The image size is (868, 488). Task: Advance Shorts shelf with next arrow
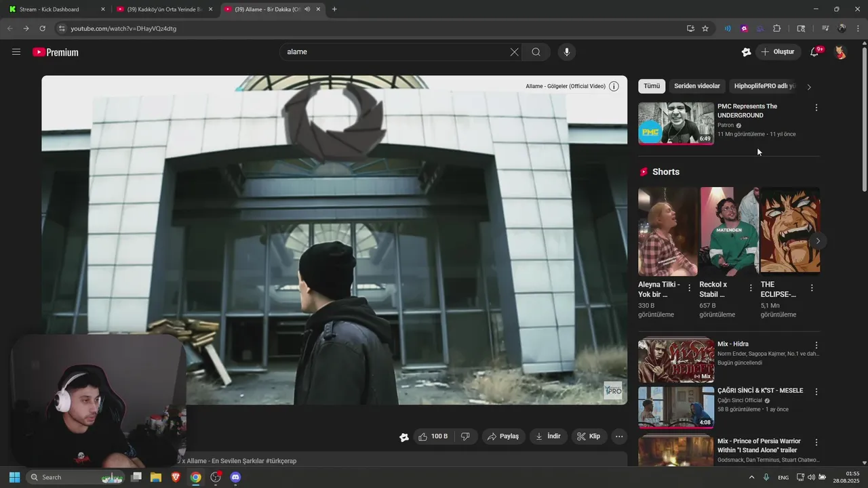click(818, 241)
